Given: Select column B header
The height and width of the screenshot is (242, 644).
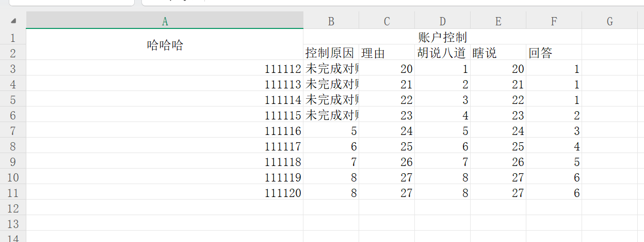Looking at the screenshot, I should point(331,21).
